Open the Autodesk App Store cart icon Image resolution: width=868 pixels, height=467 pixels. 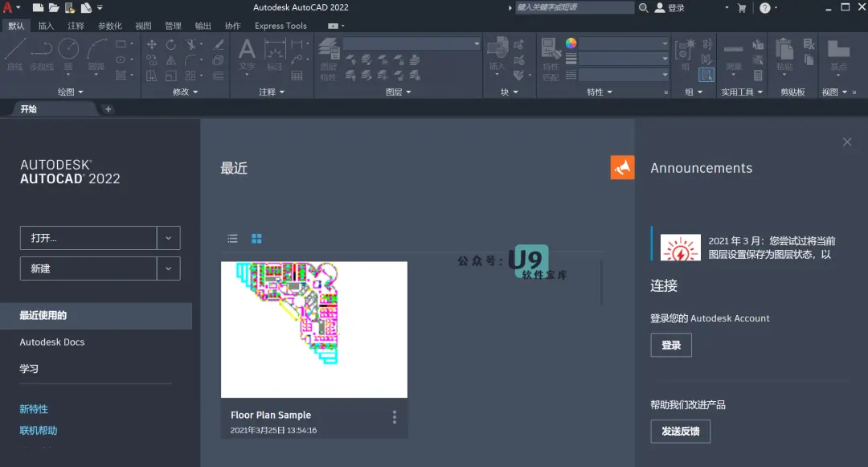tap(742, 8)
